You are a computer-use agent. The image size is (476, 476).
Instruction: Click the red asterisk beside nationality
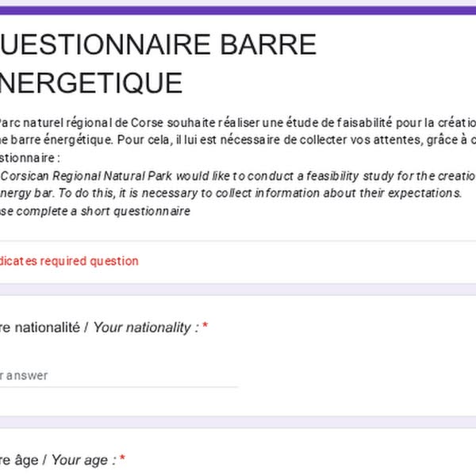click(205, 327)
